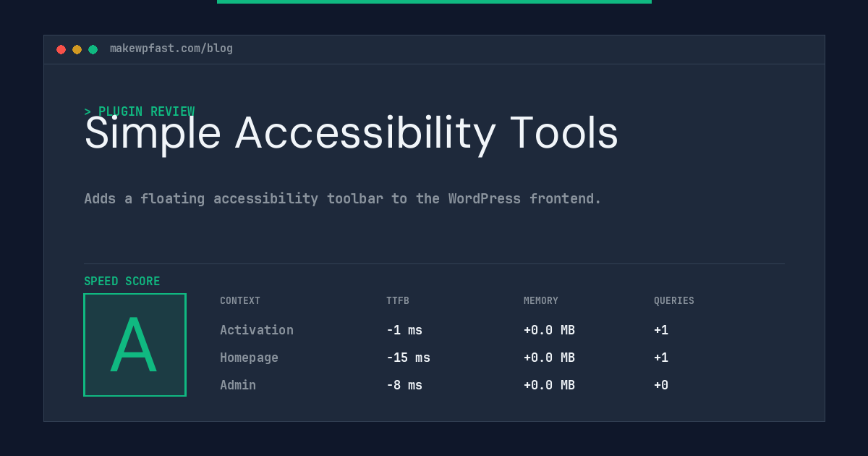Click the Activation row queries value

click(661, 330)
